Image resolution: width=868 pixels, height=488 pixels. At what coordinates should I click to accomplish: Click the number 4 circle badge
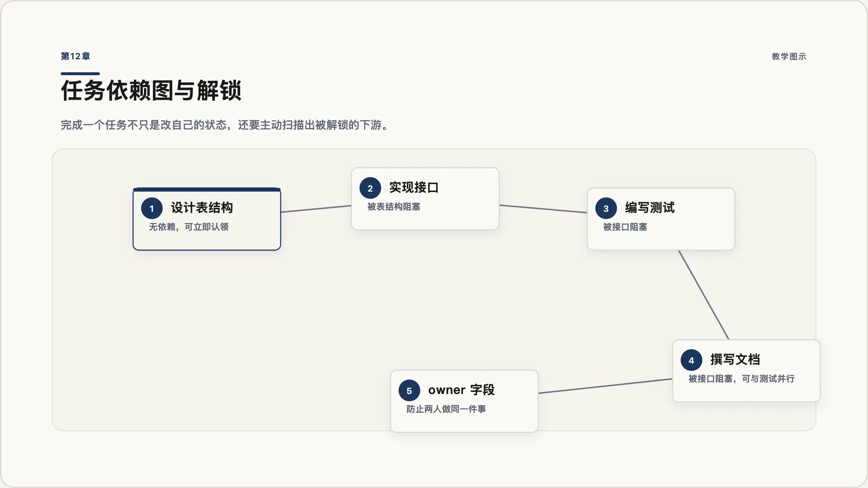point(692,360)
